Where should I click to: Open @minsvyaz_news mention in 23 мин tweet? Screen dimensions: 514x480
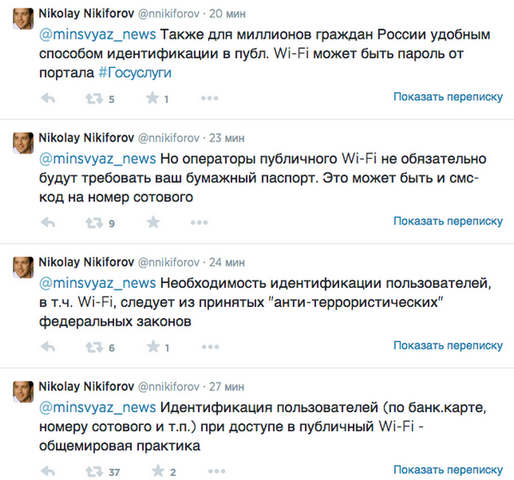click(97, 159)
